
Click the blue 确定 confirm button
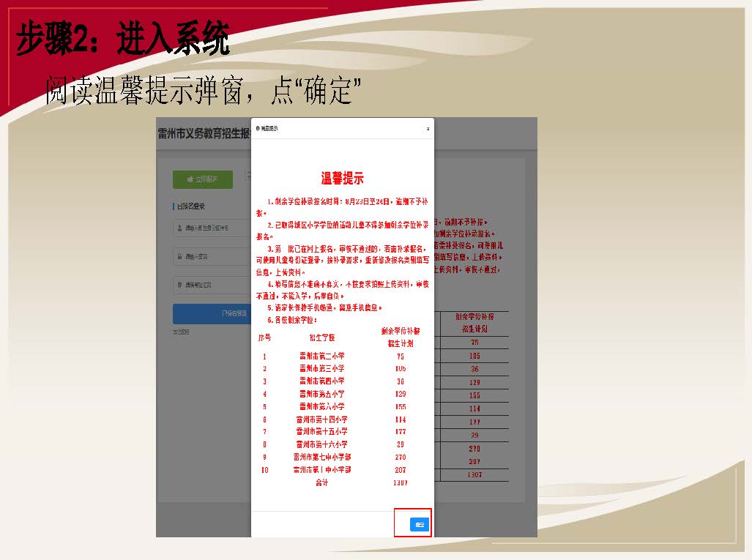point(419,525)
